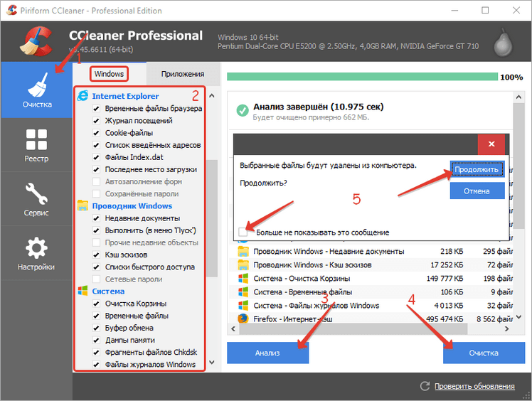The width and height of the screenshot is (532, 401).
Task: Click the Internet Explorer category icon
Action: pos(83,96)
